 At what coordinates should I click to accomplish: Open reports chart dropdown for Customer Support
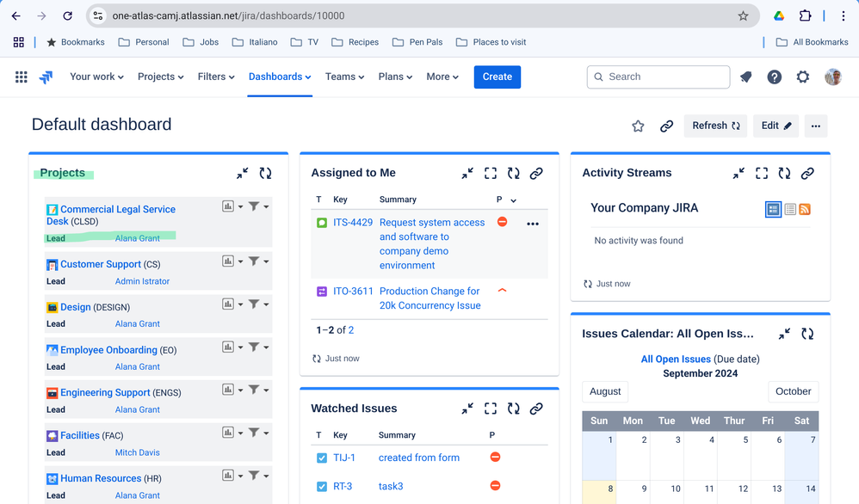point(232,261)
